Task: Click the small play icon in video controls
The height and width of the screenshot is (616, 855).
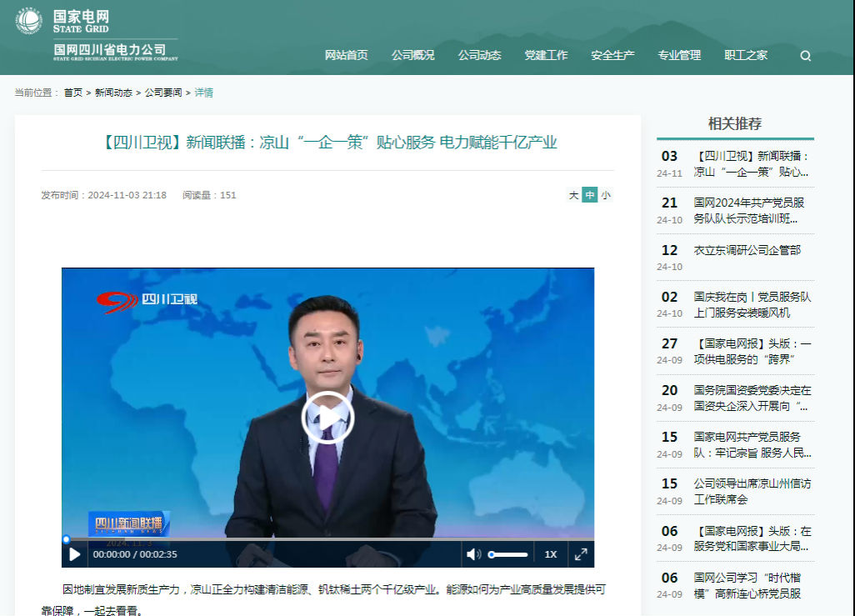Action: [x=75, y=554]
